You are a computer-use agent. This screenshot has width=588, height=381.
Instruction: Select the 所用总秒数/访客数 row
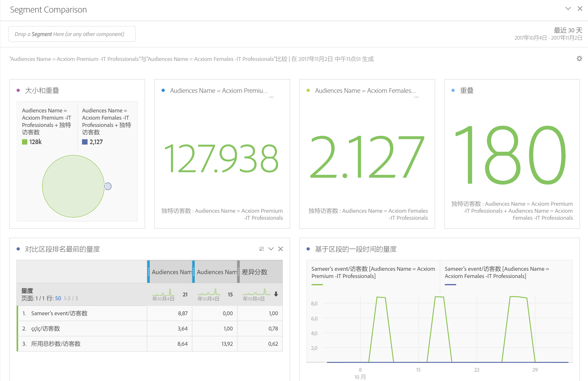click(56, 344)
